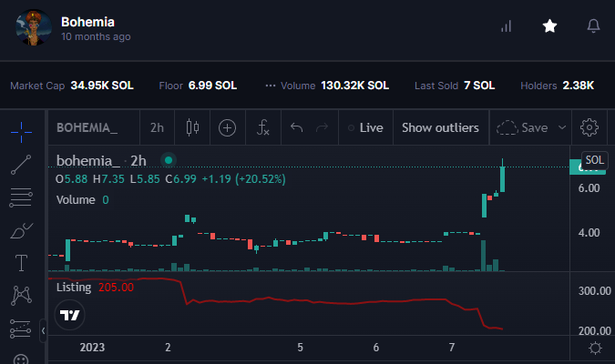
Task: Select the Fib retracement lines tool
Action: (x=21, y=197)
